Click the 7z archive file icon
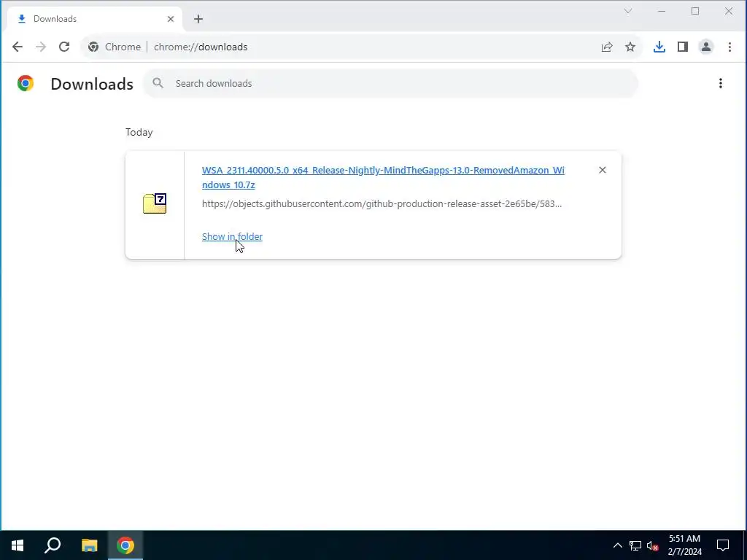 pos(155,204)
